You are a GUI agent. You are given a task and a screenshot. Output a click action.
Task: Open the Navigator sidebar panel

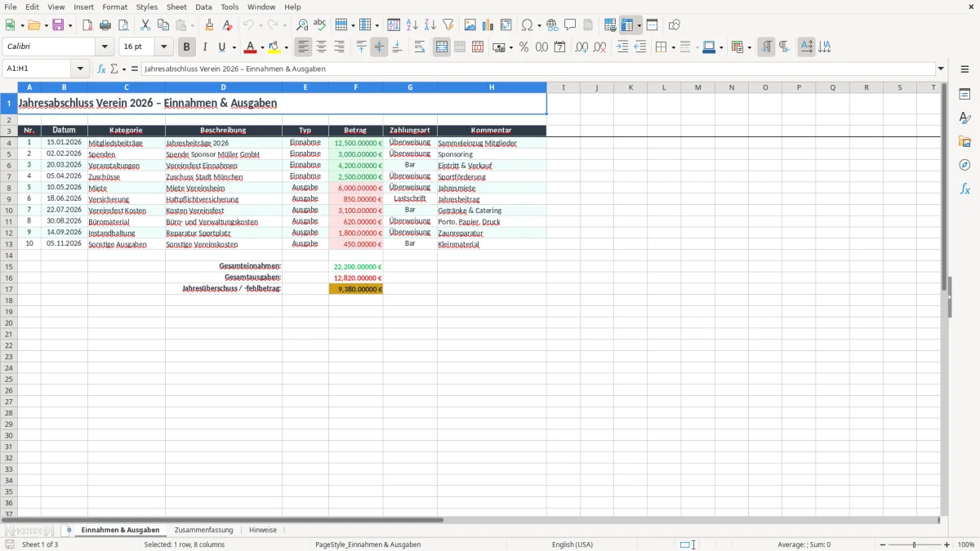pyautogui.click(x=964, y=165)
